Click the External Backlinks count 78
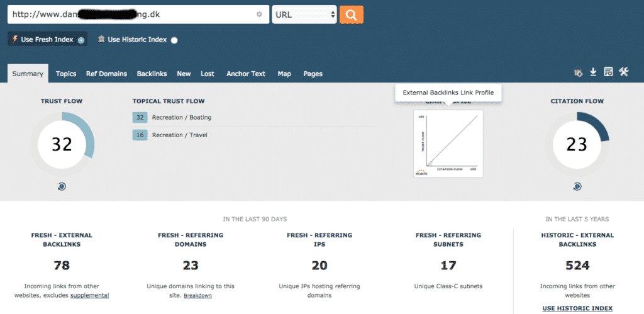The height and width of the screenshot is (314, 644). [x=62, y=265]
